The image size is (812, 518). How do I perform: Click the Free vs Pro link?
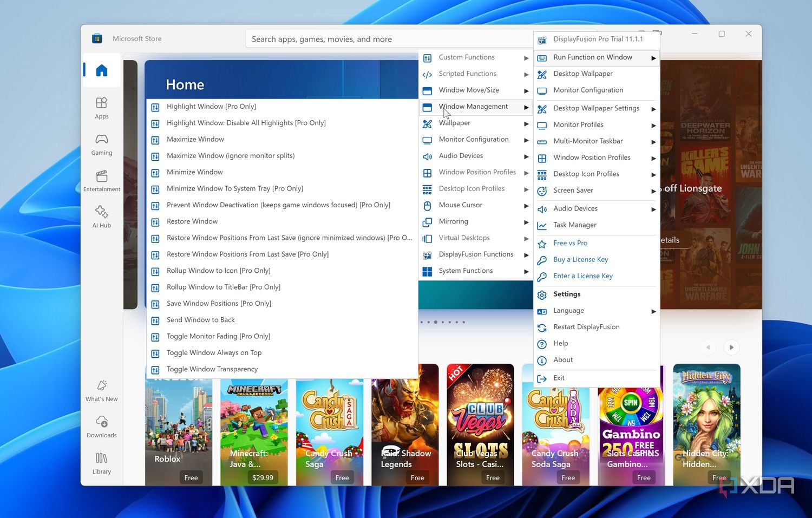[x=570, y=243]
